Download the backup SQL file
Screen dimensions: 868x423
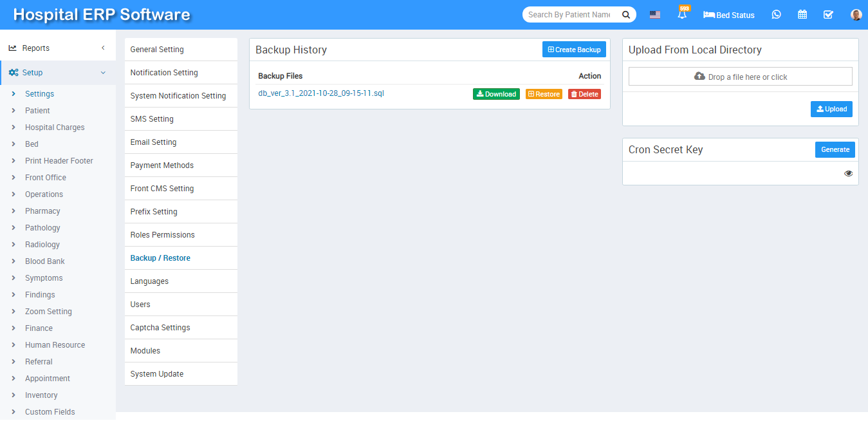pos(496,94)
